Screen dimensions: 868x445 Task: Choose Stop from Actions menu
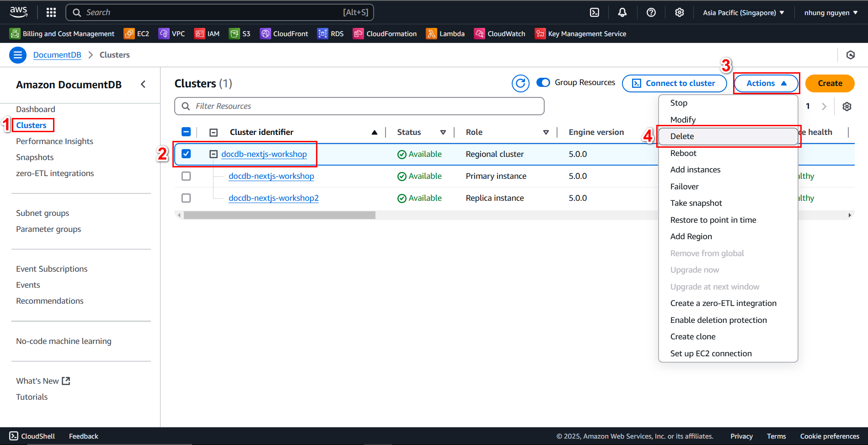tap(728, 103)
